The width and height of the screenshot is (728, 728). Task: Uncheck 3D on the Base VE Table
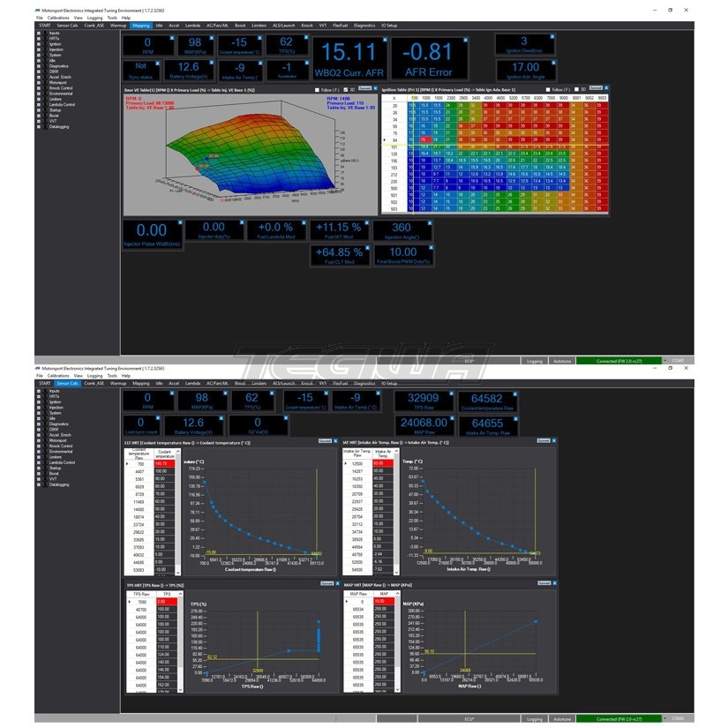(x=347, y=89)
